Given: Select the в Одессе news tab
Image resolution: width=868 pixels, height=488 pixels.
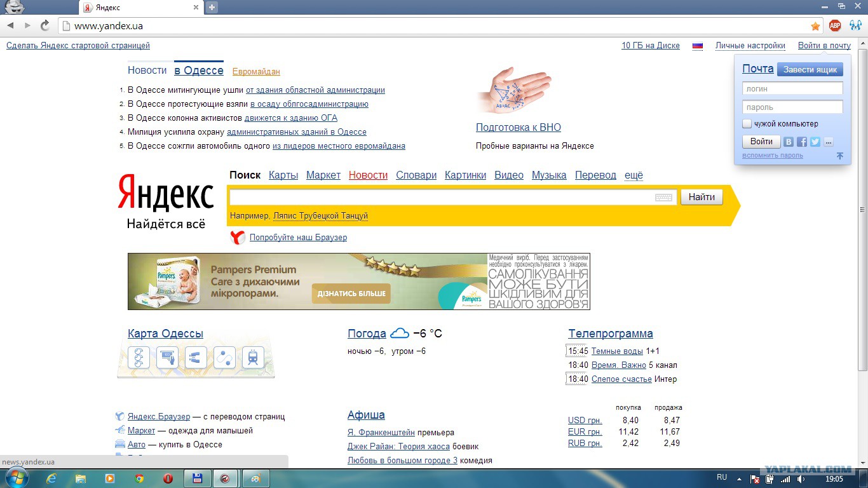Looking at the screenshot, I should coord(199,71).
